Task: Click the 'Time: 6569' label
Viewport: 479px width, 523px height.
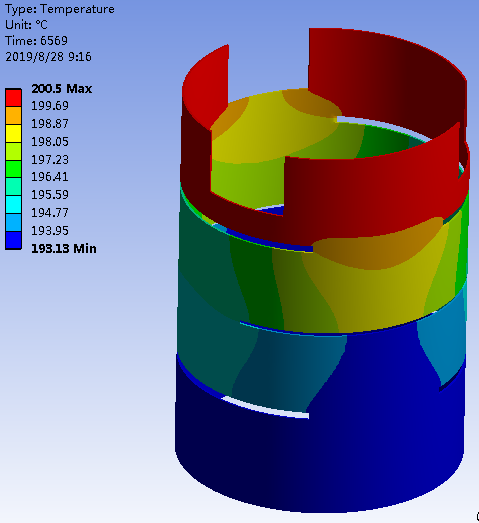Action: (x=36, y=41)
